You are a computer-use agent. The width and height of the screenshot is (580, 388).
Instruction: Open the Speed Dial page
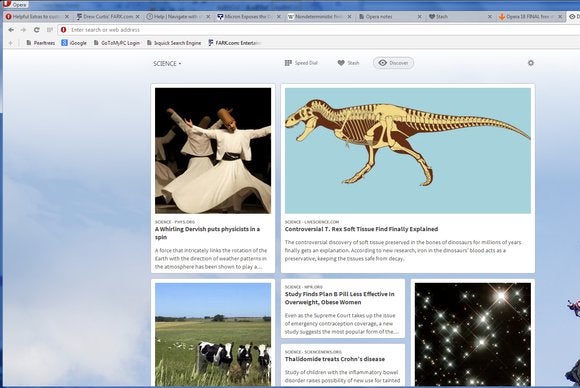(x=301, y=63)
